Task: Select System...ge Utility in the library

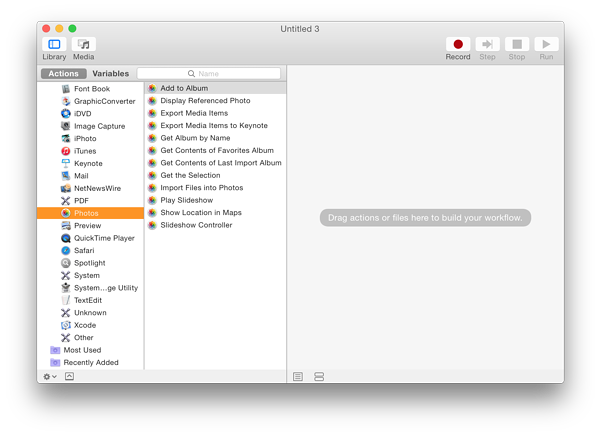Action: pyautogui.click(x=90, y=288)
